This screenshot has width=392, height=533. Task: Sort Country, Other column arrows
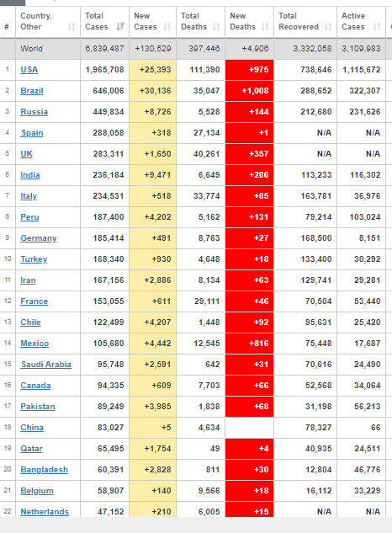tap(71, 26)
